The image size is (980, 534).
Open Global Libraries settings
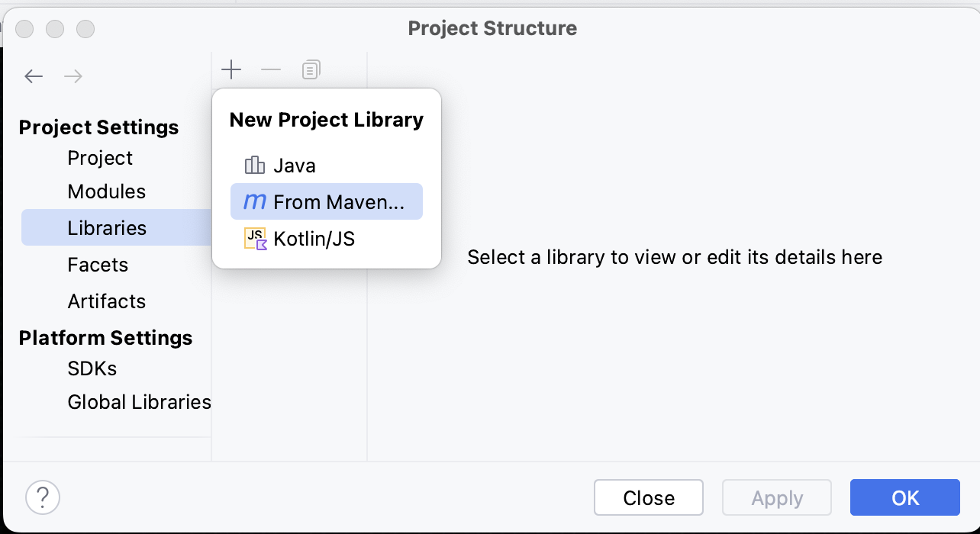pos(139,402)
